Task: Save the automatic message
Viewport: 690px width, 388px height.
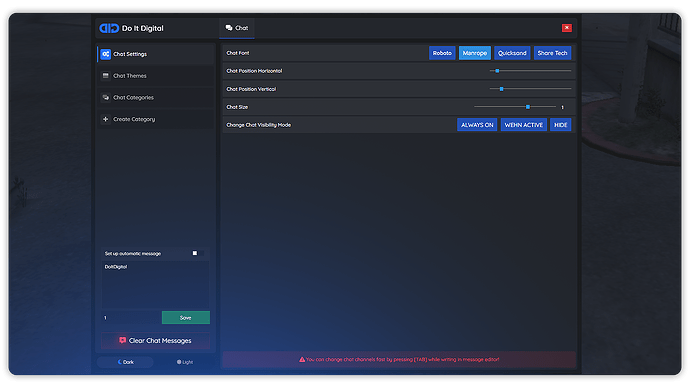Action: 186,318
